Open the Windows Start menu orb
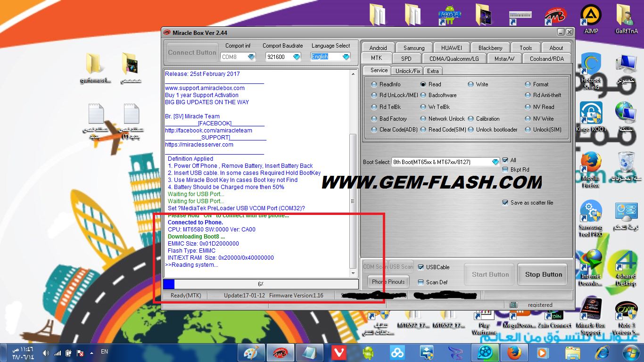Image resolution: width=644 pixels, height=362 pixels. tap(630, 352)
